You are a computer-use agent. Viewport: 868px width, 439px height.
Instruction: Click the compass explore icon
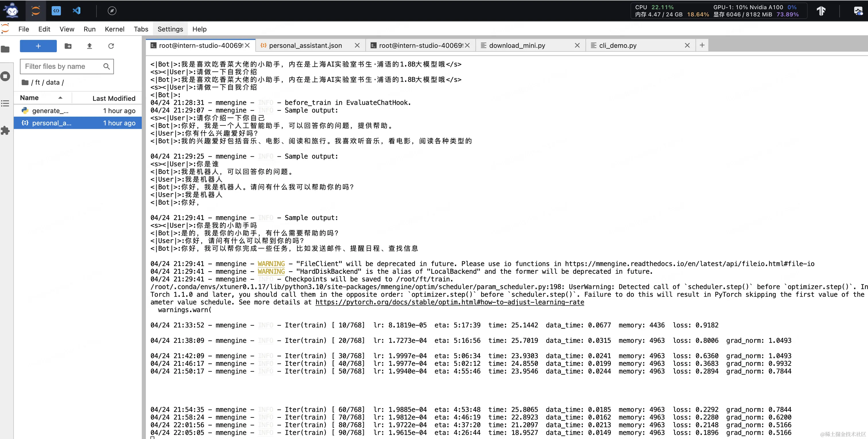point(112,11)
